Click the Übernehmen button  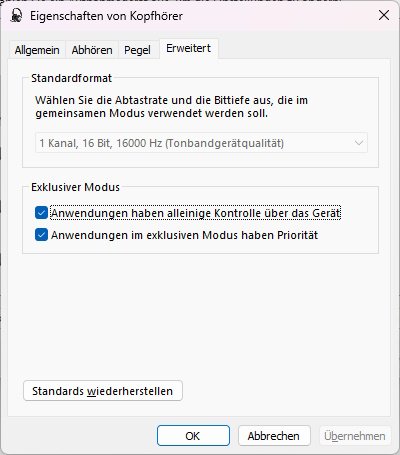[355, 436]
